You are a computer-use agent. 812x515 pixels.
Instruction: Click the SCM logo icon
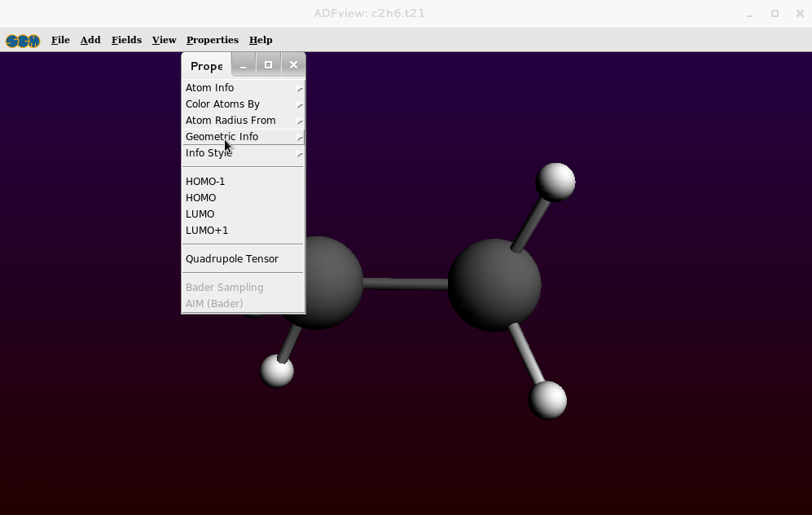[x=23, y=41]
